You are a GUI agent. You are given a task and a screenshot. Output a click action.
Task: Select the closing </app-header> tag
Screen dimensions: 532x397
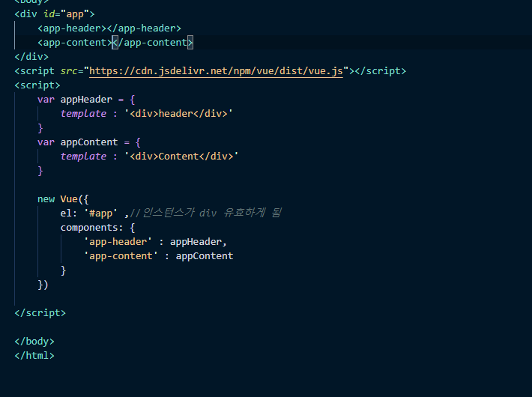(144, 28)
